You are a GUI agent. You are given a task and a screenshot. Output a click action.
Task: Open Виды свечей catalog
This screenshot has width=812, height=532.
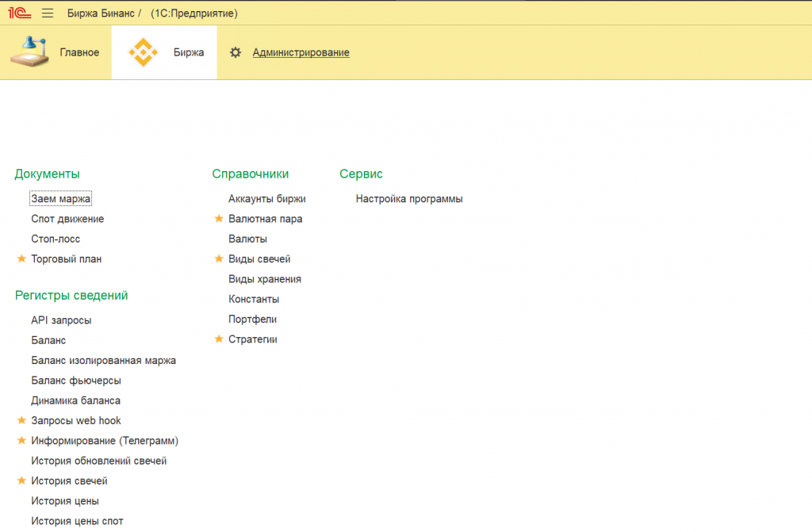pyautogui.click(x=259, y=259)
